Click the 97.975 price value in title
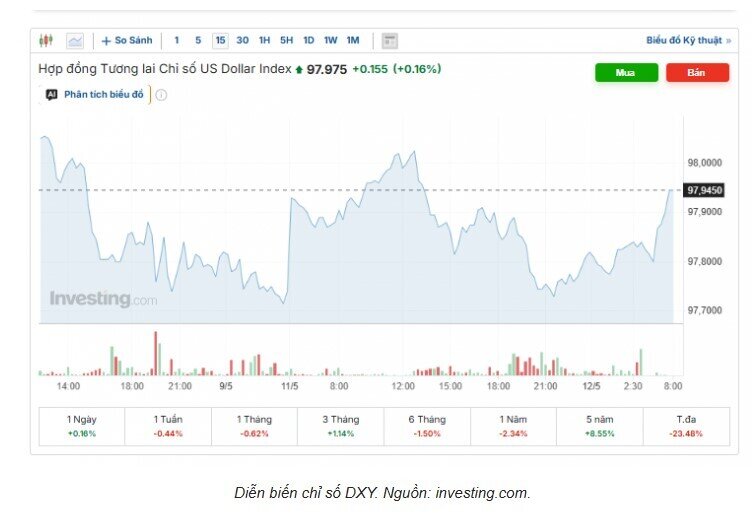This screenshot has height=521, width=755. [326, 69]
